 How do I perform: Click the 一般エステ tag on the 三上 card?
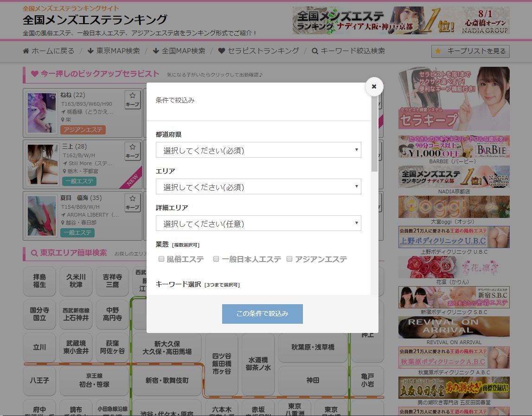[79, 181]
